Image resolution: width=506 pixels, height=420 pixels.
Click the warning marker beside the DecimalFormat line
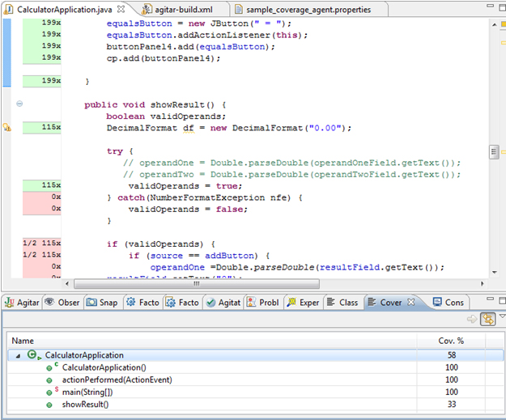click(7, 128)
